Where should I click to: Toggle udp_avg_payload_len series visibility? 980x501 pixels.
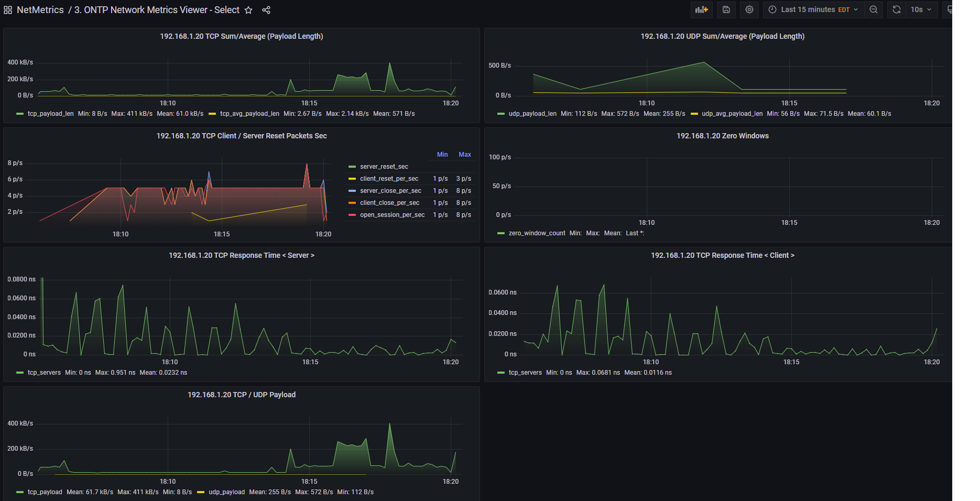coord(732,114)
